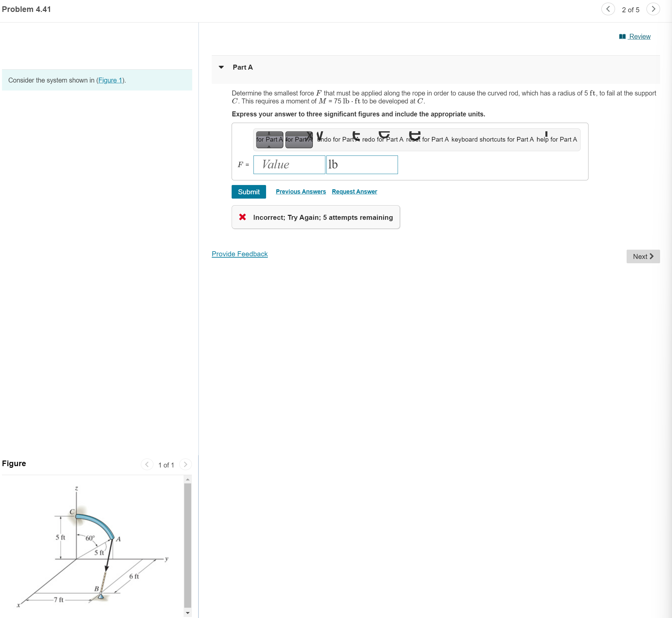The height and width of the screenshot is (618, 672).
Task: Click the units field showing lb
Action: pos(362,164)
